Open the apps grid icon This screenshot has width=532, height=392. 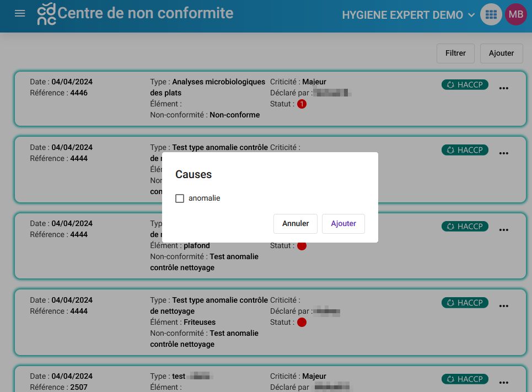(491, 14)
